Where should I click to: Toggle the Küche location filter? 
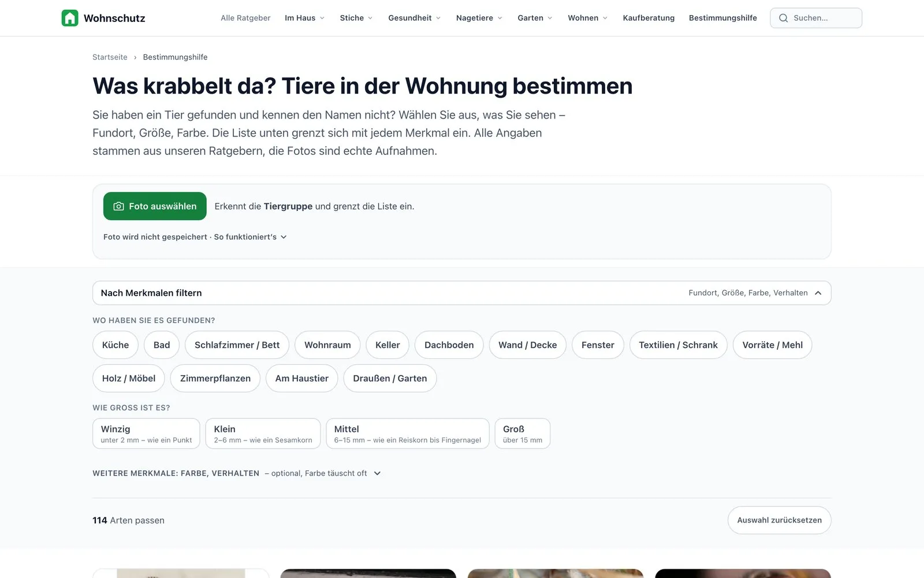[x=115, y=345]
